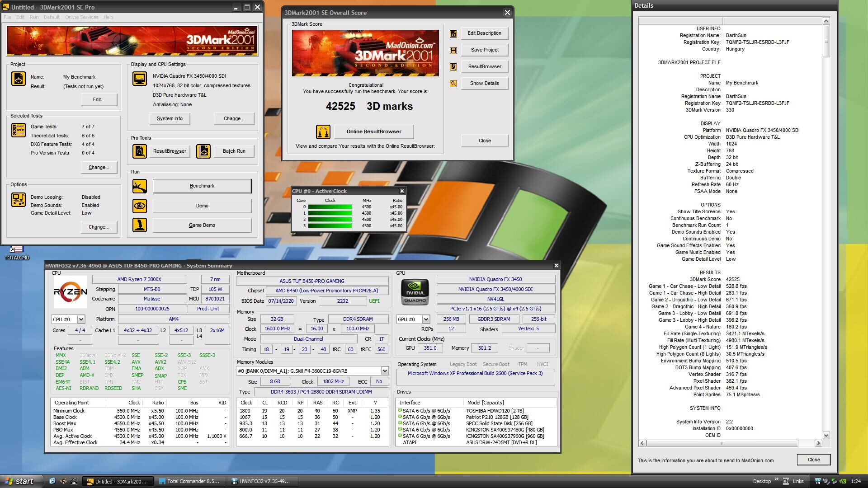Click the Online ResultBrowser icon
Viewport: 868px width, 488px height.
[x=323, y=132]
